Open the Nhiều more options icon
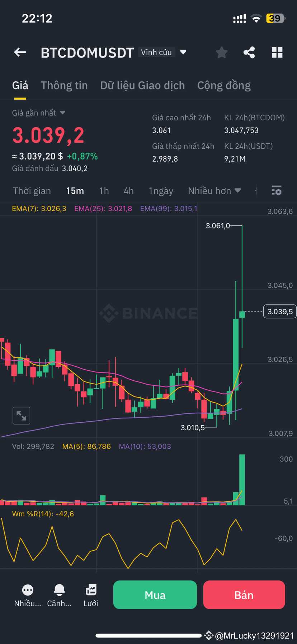This screenshot has width=297, height=644. pyautogui.click(x=27, y=590)
